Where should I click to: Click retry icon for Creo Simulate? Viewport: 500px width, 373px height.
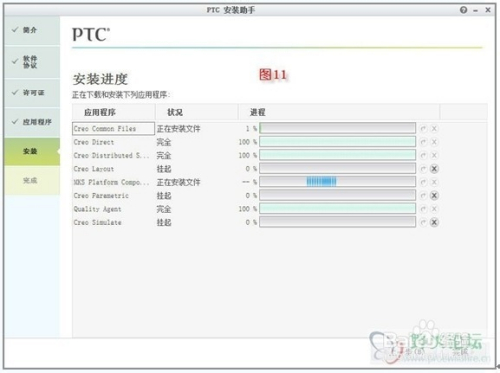(x=423, y=222)
